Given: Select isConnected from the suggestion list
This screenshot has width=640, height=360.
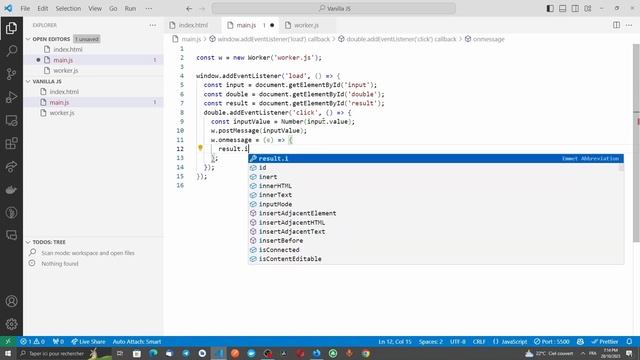Looking at the screenshot, I should [436, 250].
